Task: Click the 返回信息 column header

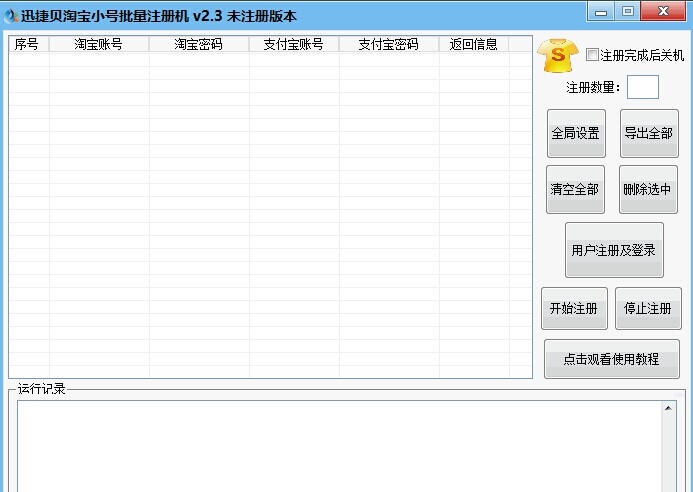Action: (x=474, y=44)
